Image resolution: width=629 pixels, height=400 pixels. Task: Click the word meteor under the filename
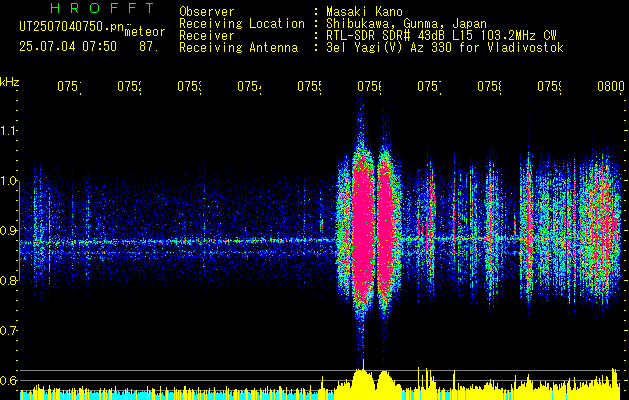coord(145,32)
